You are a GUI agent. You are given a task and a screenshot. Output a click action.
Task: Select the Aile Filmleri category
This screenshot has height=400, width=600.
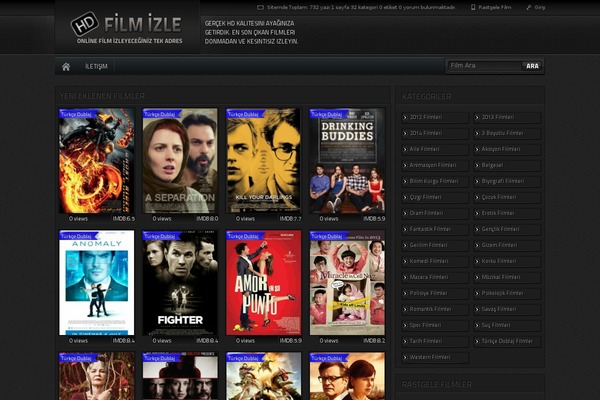[x=435, y=149]
